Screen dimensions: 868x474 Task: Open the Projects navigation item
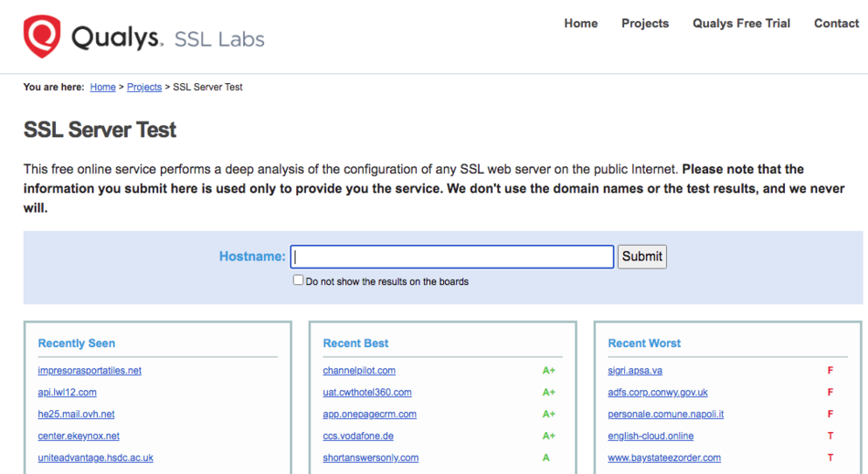tap(645, 23)
